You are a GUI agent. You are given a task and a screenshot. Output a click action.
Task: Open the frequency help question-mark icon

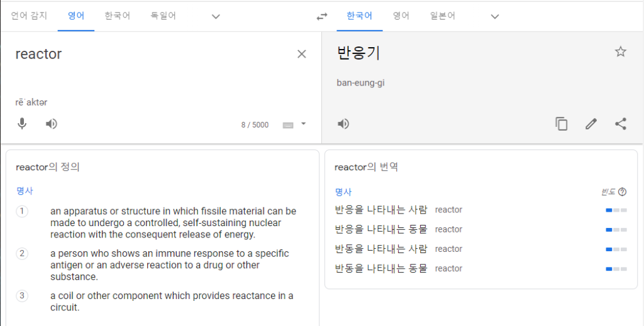[x=622, y=192]
